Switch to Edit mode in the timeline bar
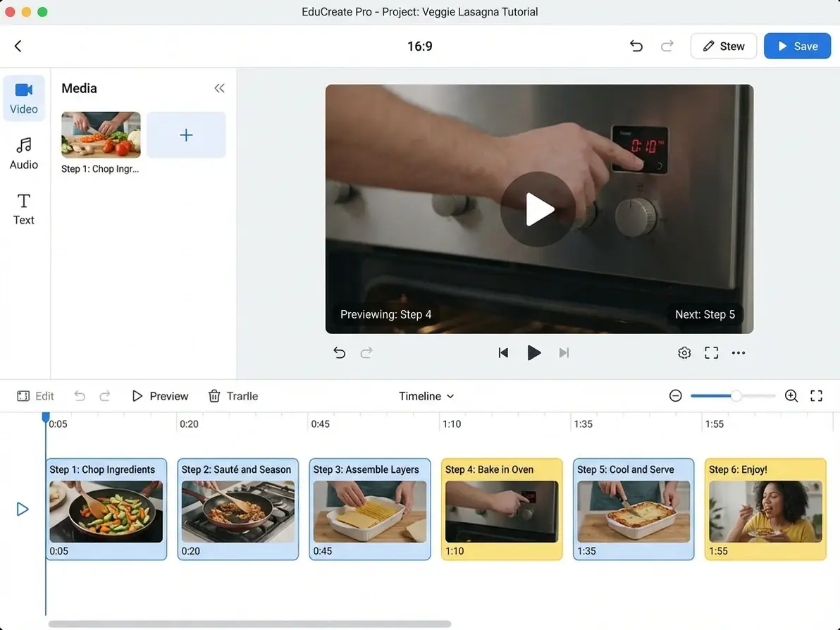 (35, 395)
